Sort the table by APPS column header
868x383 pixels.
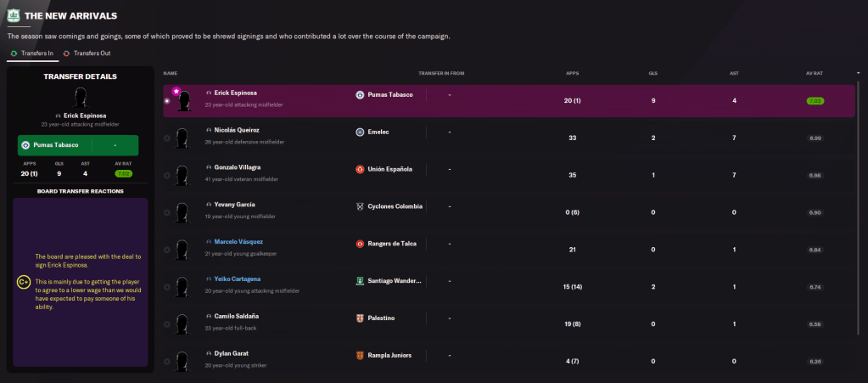click(572, 73)
